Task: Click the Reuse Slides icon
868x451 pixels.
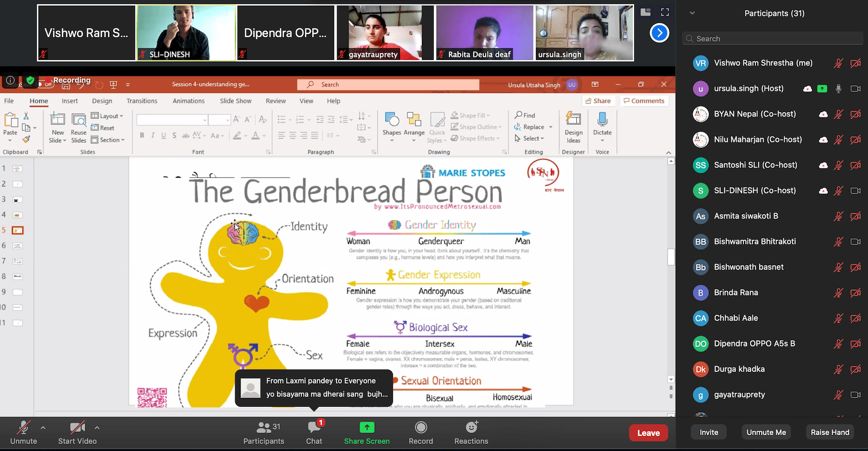Action: [79, 120]
